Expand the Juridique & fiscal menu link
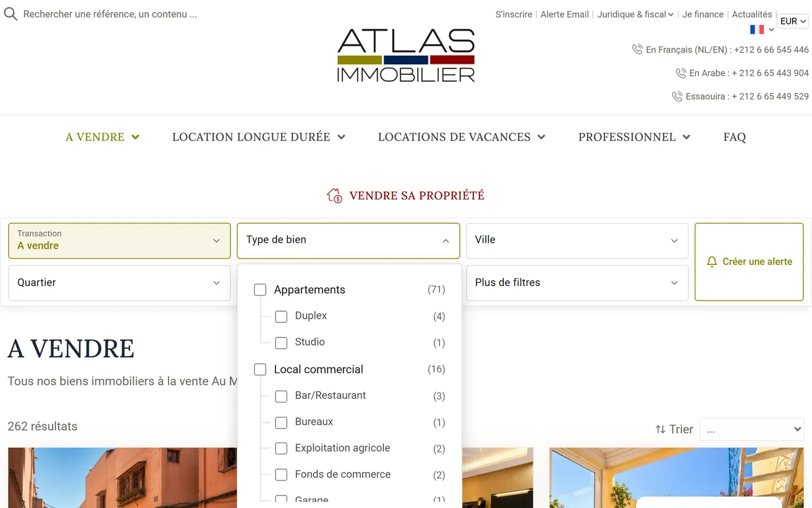812x508 pixels. [635, 14]
